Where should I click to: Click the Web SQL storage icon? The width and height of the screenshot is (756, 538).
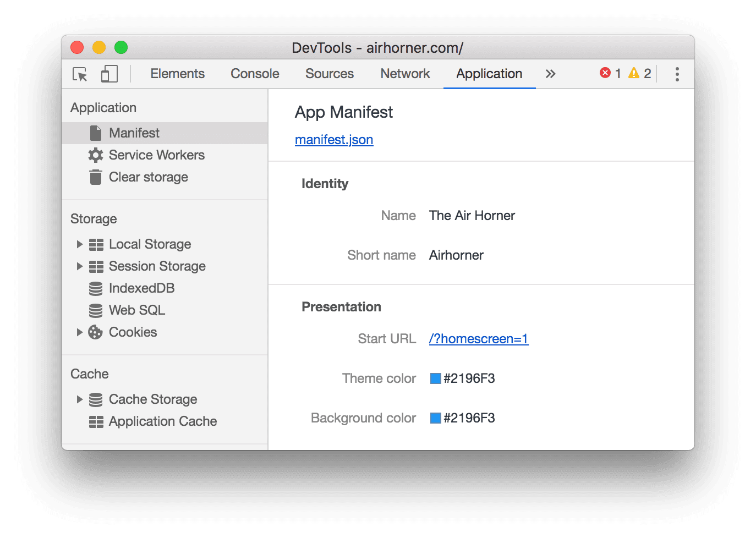(96, 310)
